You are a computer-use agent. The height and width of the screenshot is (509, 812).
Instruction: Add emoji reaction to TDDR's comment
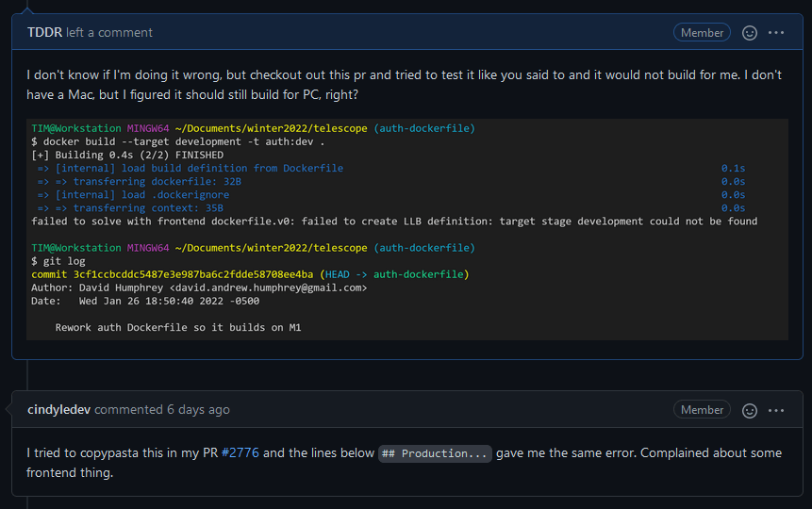[x=750, y=33]
